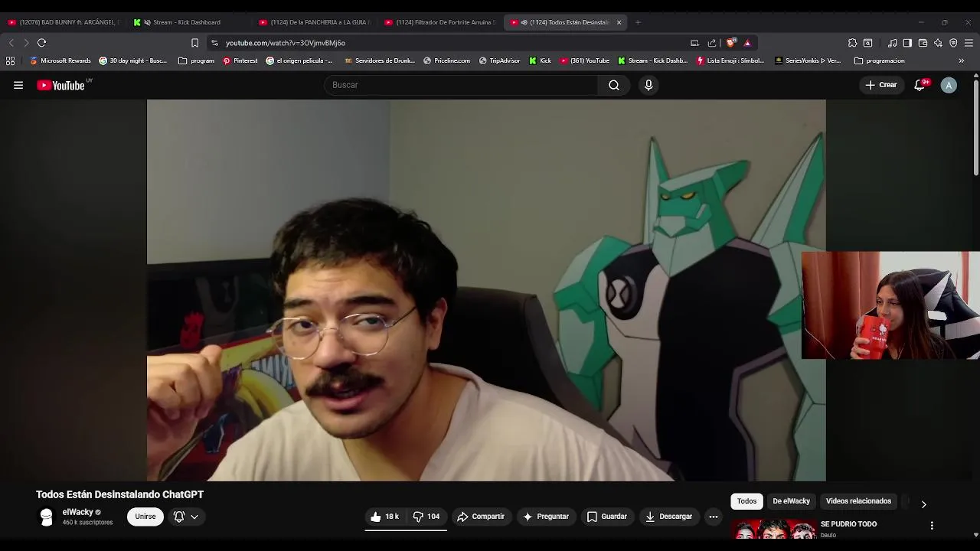Click Unirse to join the channel
The image size is (980, 551).
(145, 517)
